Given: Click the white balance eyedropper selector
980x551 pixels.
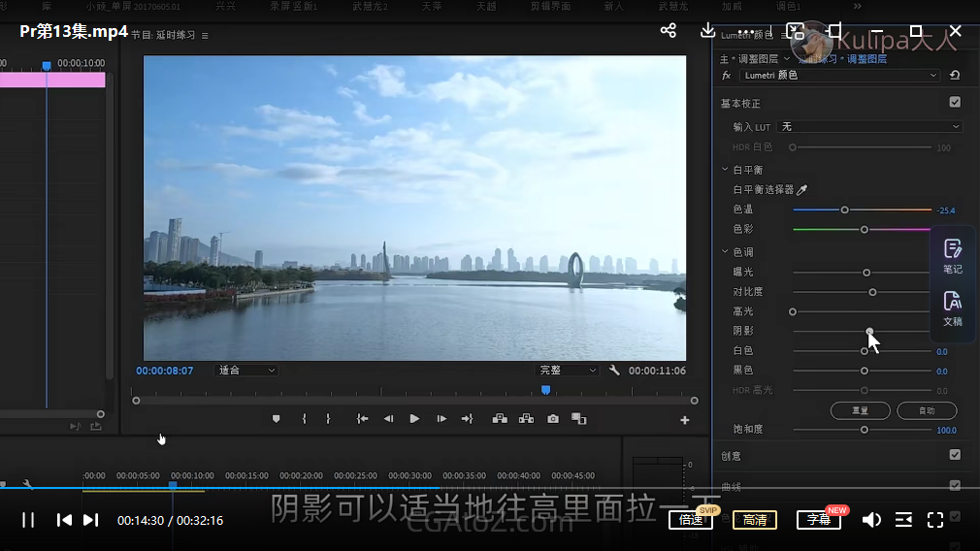Looking at the screenshot, I should tap(801, 190).
